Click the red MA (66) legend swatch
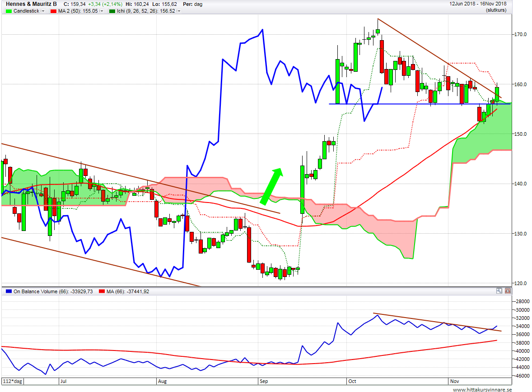The image size is (532, 392). coord(102,291)
